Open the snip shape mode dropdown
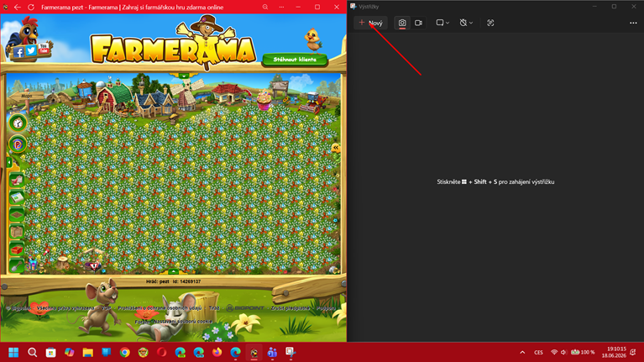The image size is (644, 362). 442,23
